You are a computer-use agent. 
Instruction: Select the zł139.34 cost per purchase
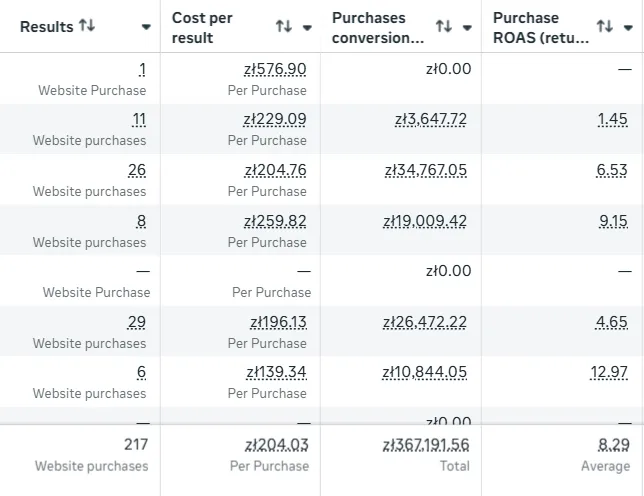(x=276, y=372)
